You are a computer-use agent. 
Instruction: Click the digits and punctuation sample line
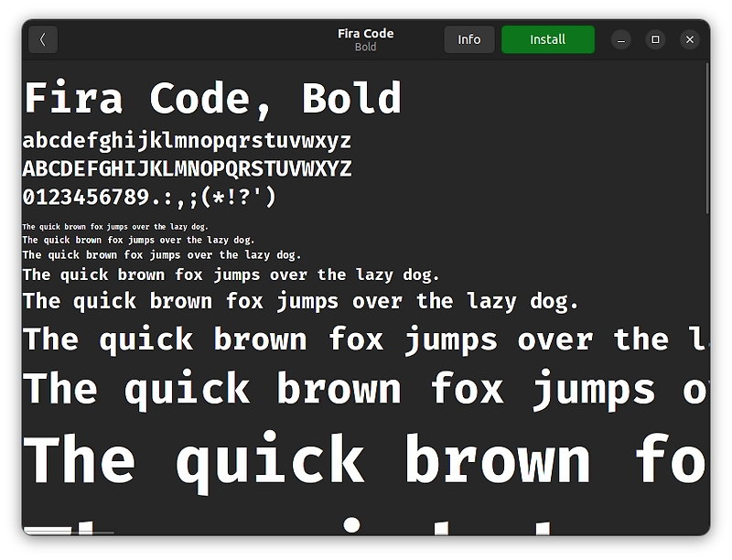tap(149, 197)
